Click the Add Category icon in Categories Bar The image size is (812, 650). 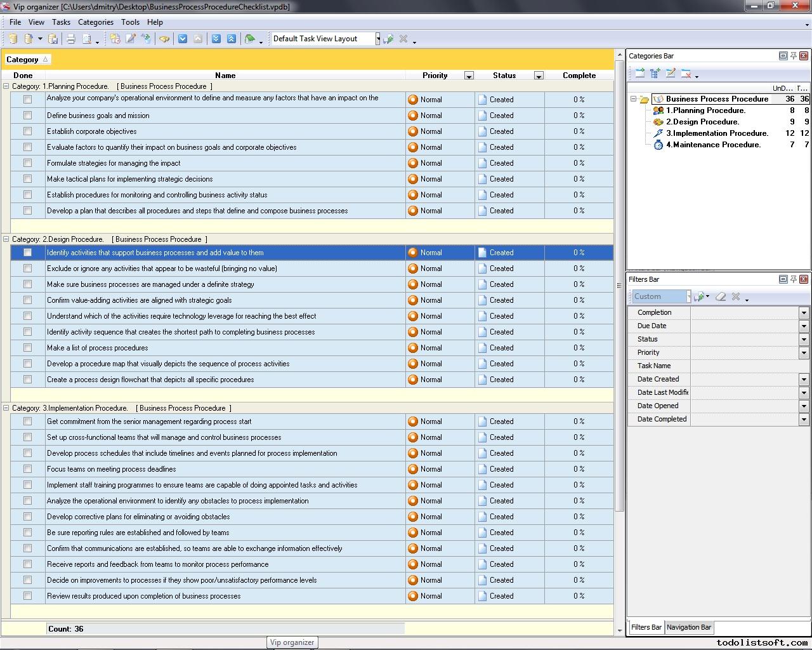tap(639, 74)
